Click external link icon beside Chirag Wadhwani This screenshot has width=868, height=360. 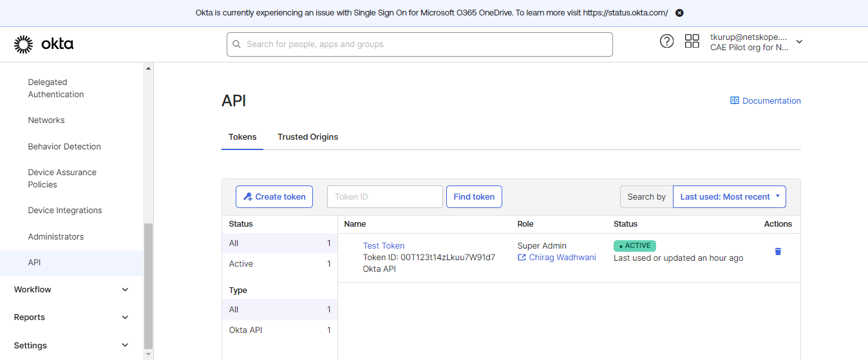(522, 258)
